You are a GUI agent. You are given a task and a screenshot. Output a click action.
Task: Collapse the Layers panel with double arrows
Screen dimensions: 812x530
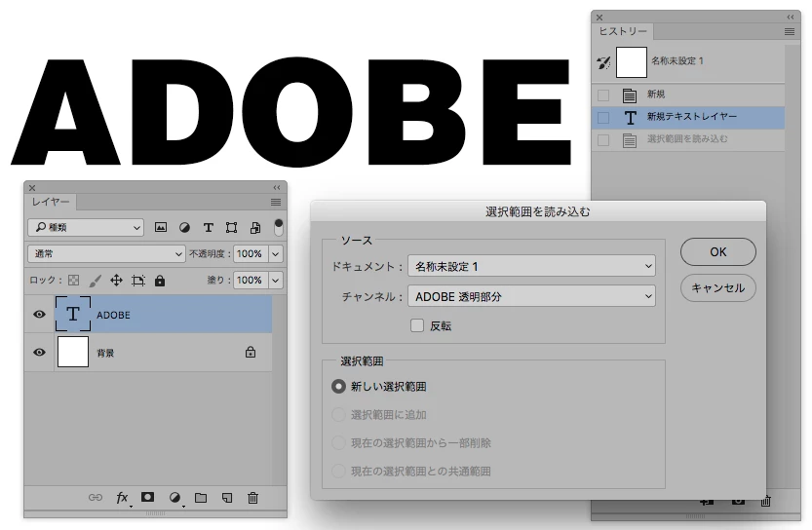coord(277,187)
